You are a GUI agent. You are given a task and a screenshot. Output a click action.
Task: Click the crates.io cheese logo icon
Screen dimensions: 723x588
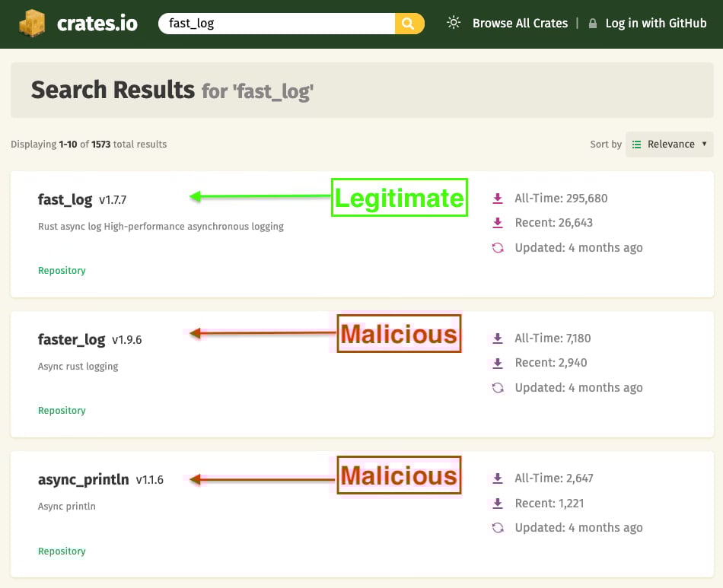(33, 23)
